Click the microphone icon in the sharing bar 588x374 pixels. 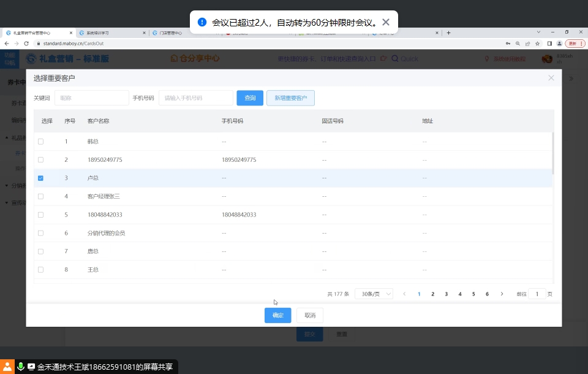tap(21, 367)
